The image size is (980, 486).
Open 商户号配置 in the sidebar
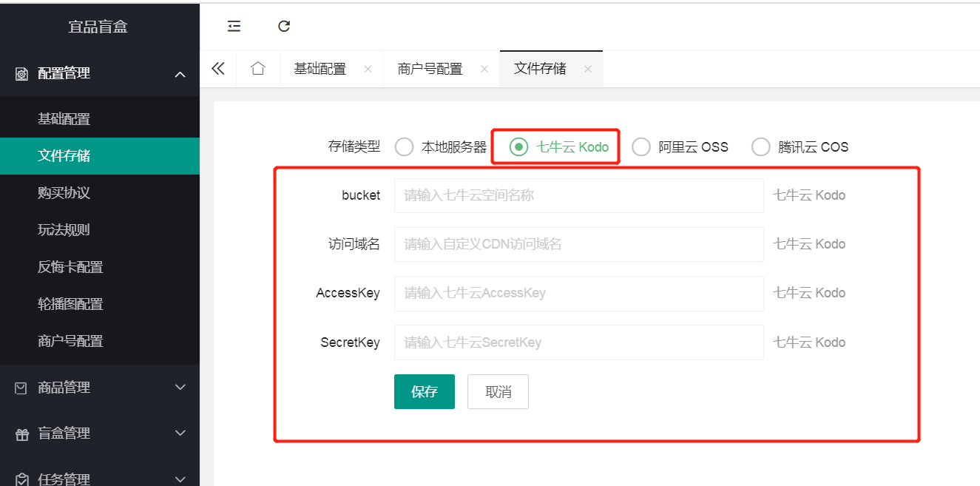100,341
